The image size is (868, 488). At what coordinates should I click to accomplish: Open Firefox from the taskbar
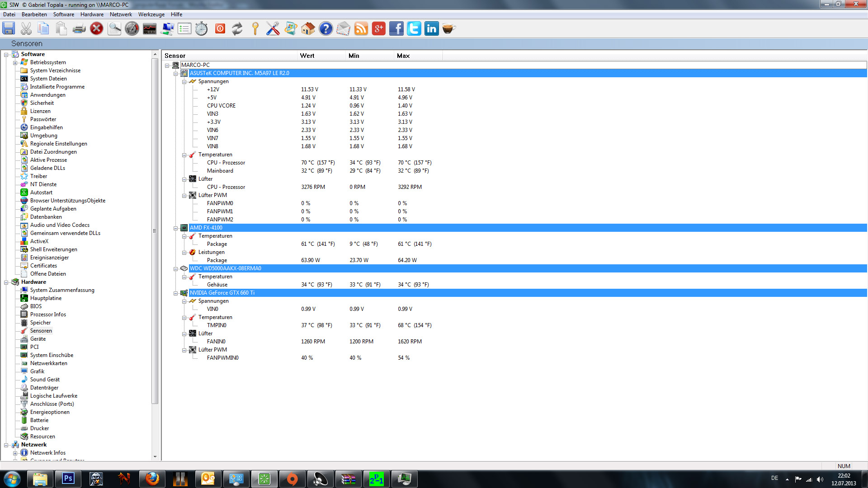pyautogui.click(x=152, y=479)
